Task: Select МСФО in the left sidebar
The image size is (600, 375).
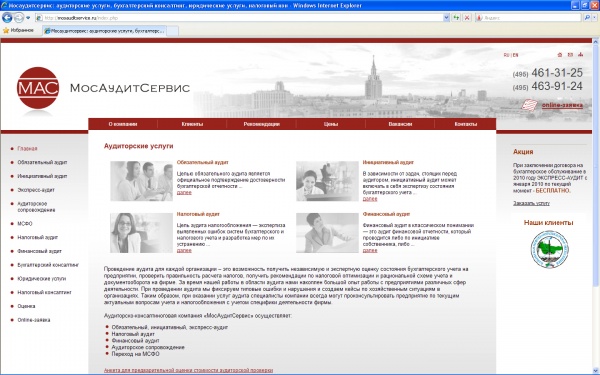Action: click(x=25, y=223)
